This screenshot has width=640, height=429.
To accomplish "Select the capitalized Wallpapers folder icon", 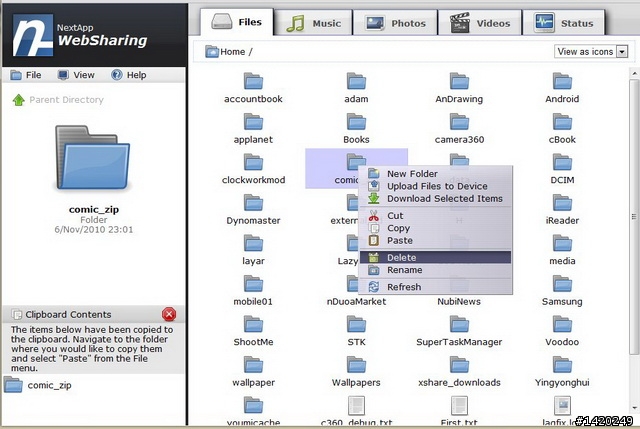I will (x=356, y=365).
